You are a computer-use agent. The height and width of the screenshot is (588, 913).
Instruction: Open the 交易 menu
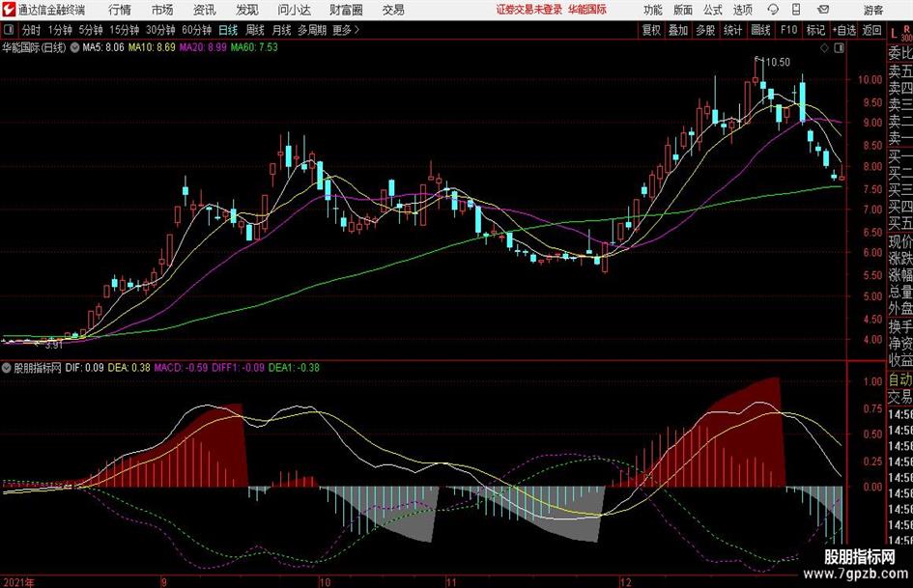point(393,10)
